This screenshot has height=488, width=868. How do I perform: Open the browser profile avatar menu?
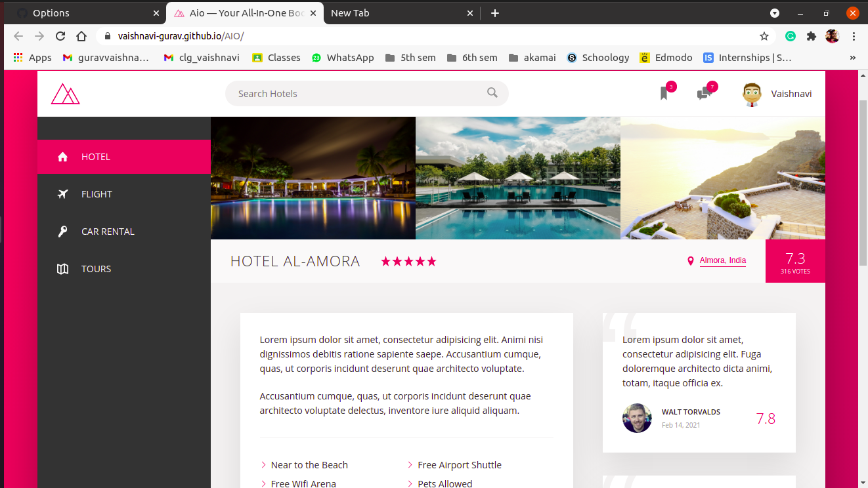tap(832, 36)
